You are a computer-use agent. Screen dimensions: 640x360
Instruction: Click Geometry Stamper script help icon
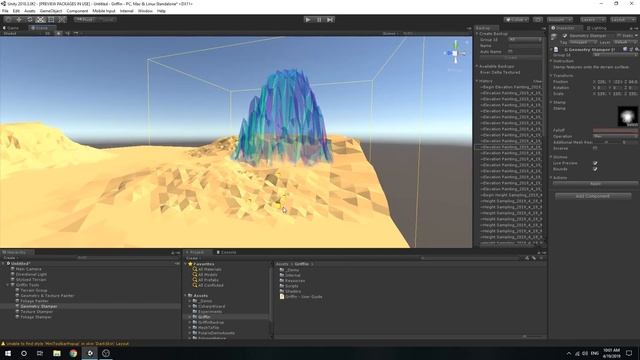[625, 49]
